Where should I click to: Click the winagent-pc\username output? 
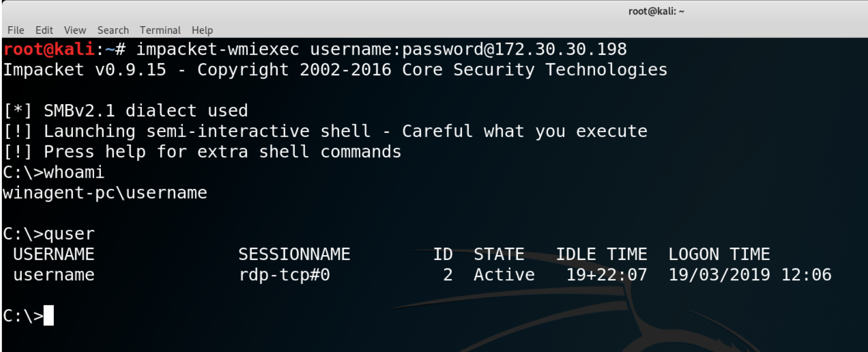105,193
